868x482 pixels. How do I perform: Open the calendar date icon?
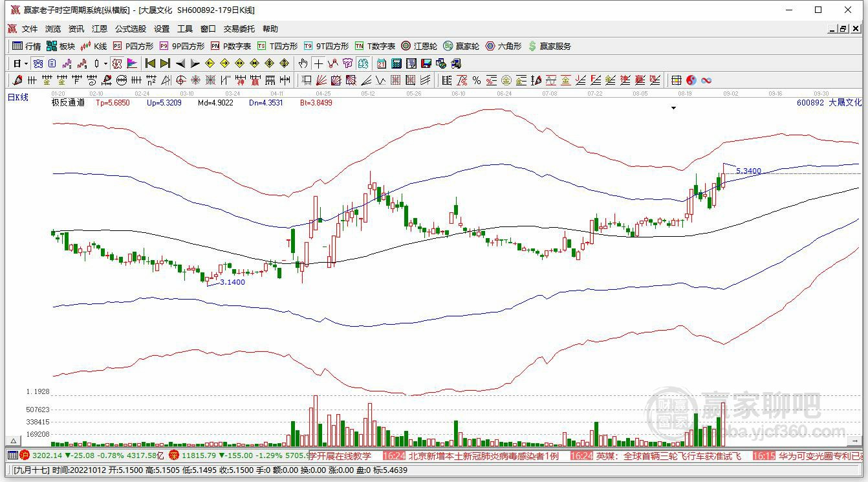381,63
